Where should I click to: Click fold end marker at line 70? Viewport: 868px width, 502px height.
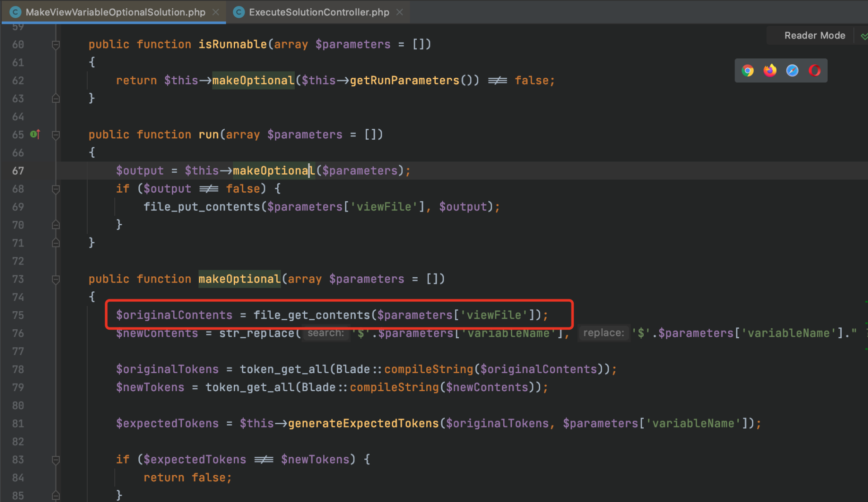(x=56, y=224)
